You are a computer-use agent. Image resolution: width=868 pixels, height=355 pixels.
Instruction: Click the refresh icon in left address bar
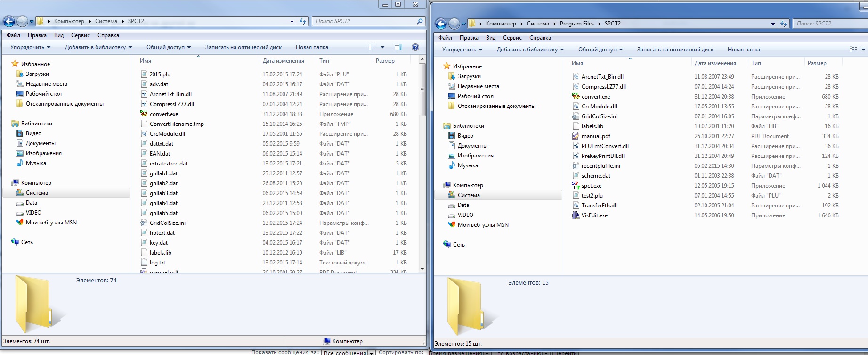click(303, 21)
